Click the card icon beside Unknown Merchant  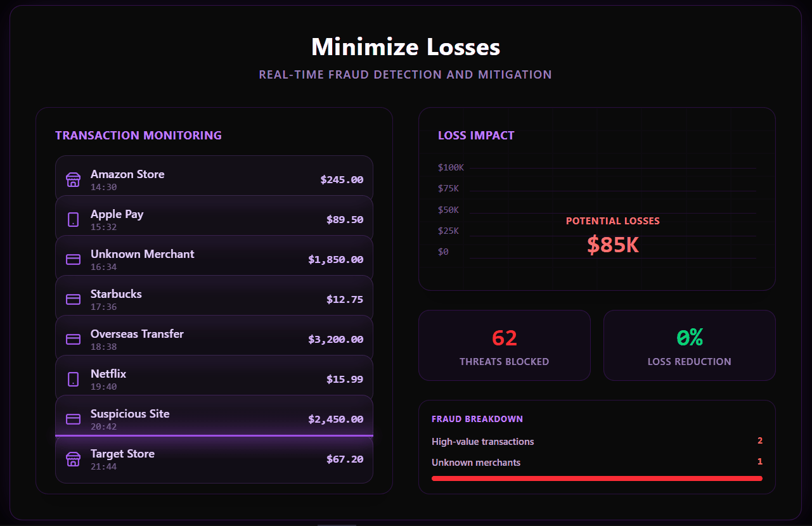tap(74, 260)
